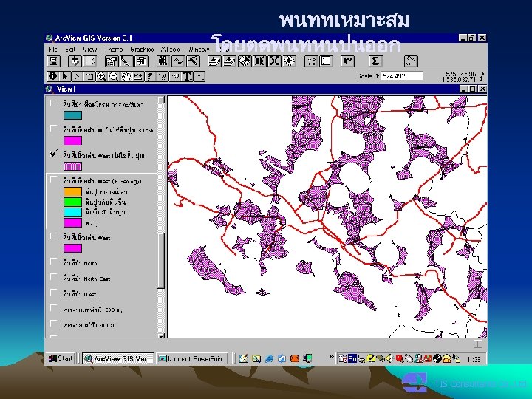Image resolution: width=532 pixels, height=399 pixels.
Task: Open the Theme Properties icon
Action: 112,61
